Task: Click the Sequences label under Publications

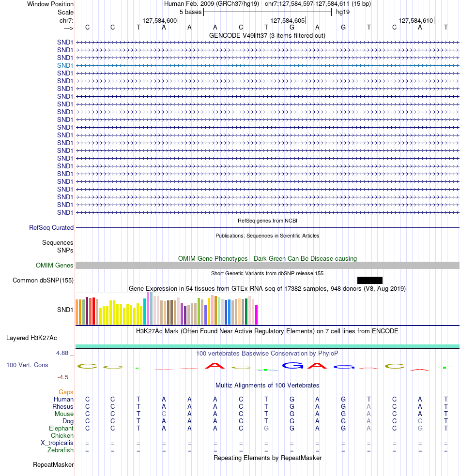Action: [58, 242]
